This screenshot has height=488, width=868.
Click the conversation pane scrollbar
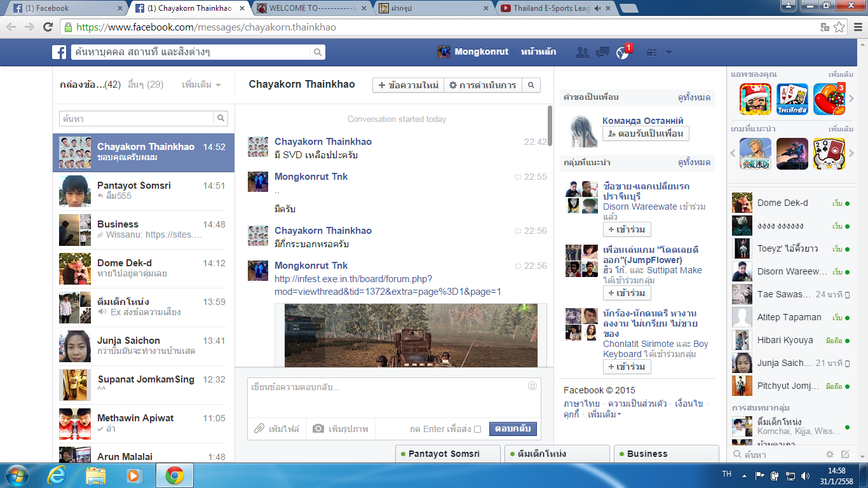(x=550, y=126)
